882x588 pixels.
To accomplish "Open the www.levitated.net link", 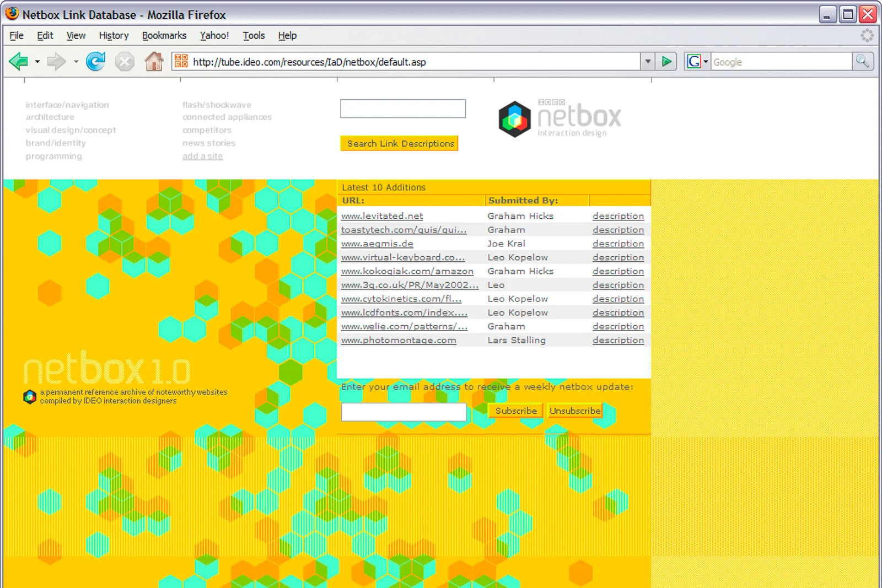I will (382, 216).
